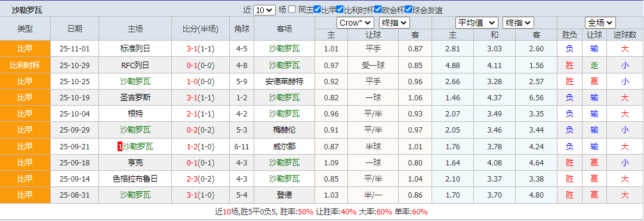The image size is (644, 221).
Task: Open the 登德 away team link
Action: pyautogui.click(x=284, y=195)
